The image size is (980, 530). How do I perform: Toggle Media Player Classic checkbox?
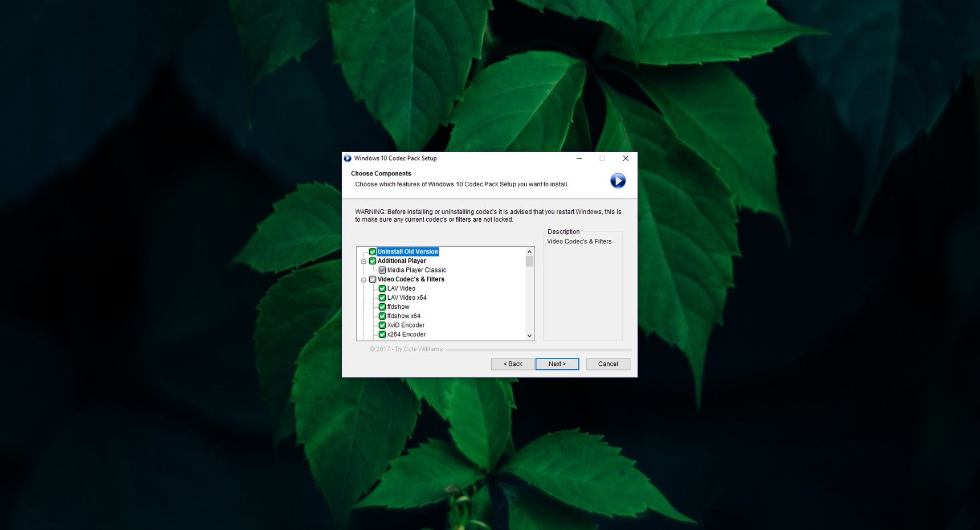[382, 270]
